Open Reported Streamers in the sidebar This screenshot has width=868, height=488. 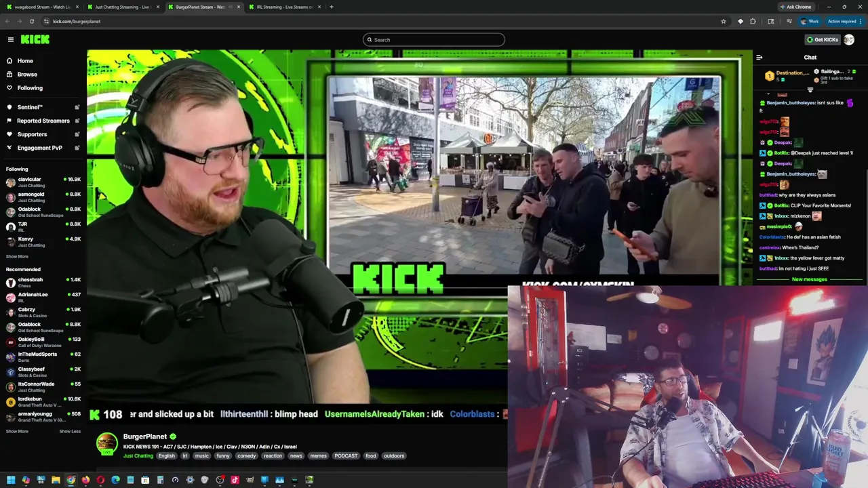click(43, 121)
